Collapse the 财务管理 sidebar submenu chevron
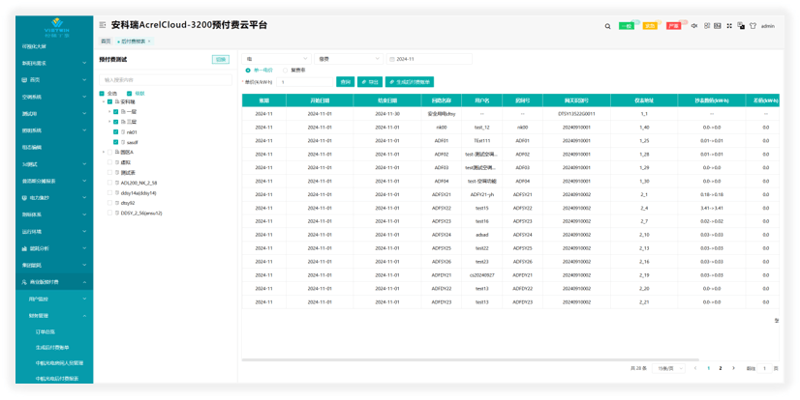The width and height of the screenshot is (800, 400). tap(84, 315)
